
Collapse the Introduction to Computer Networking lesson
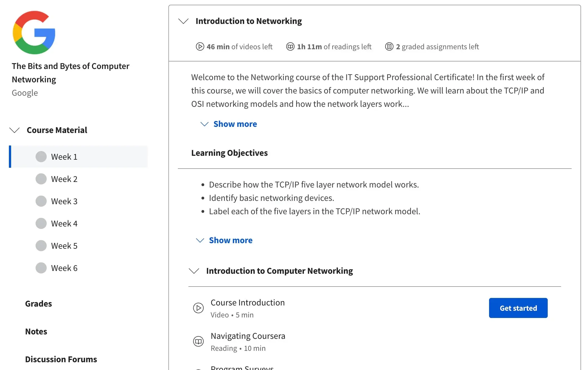194,271
